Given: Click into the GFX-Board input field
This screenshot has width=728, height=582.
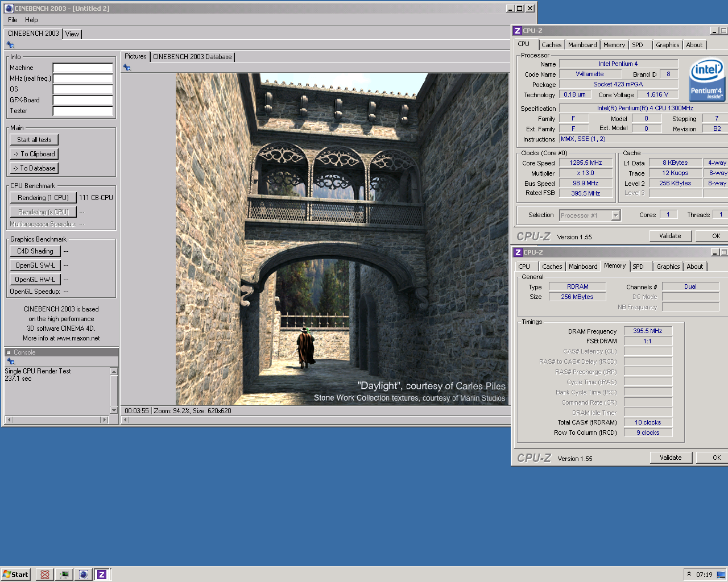Looking at the screenshot, I should point(83,100).
